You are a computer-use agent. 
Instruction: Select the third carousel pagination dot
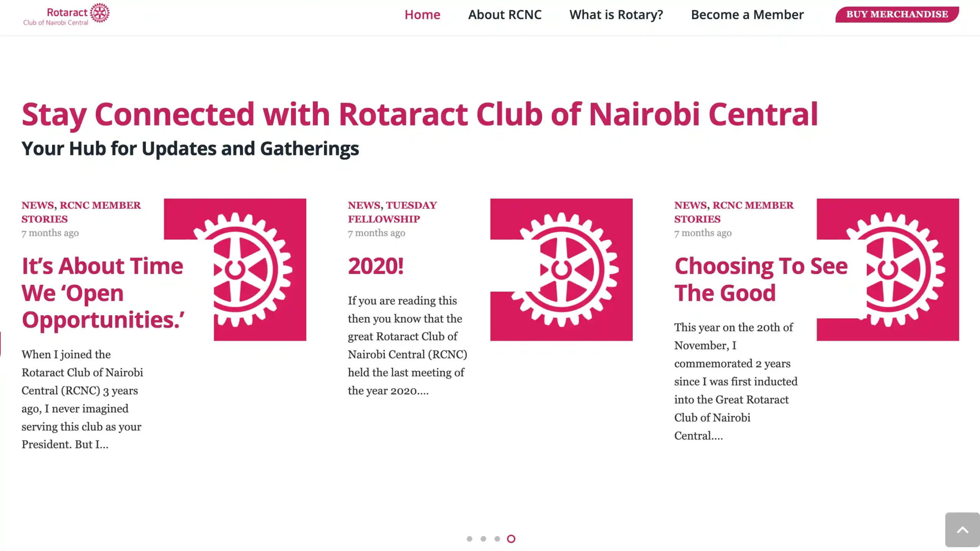[x=497, y=539]
